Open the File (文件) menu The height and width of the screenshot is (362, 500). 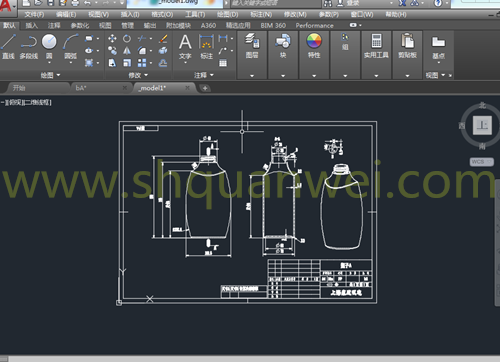point(34,15)
